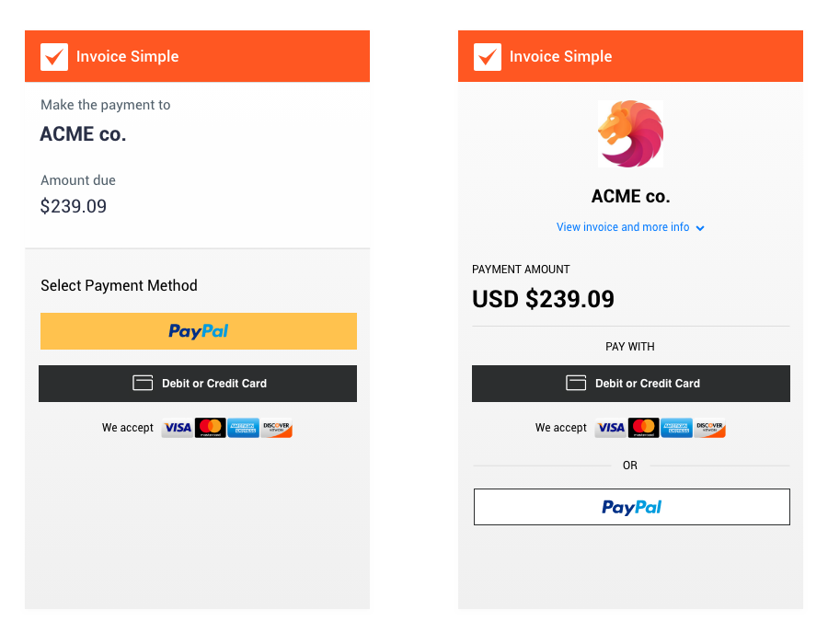Click the Invoice Simple checkmark logo, left panel
This screenshot has height=644, width=828.
54,57
